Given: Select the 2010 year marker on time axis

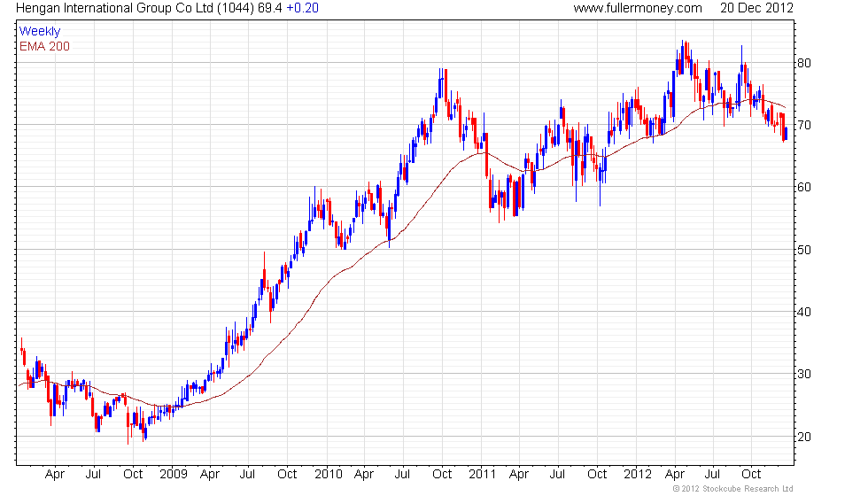Looking at the screenshot, I should [x=329, y=474].
